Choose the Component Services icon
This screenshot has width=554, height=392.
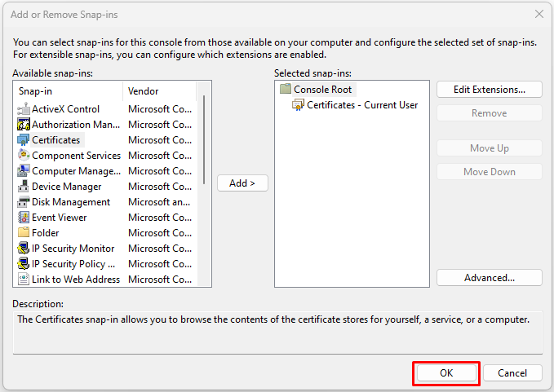(x=24, y=155)
